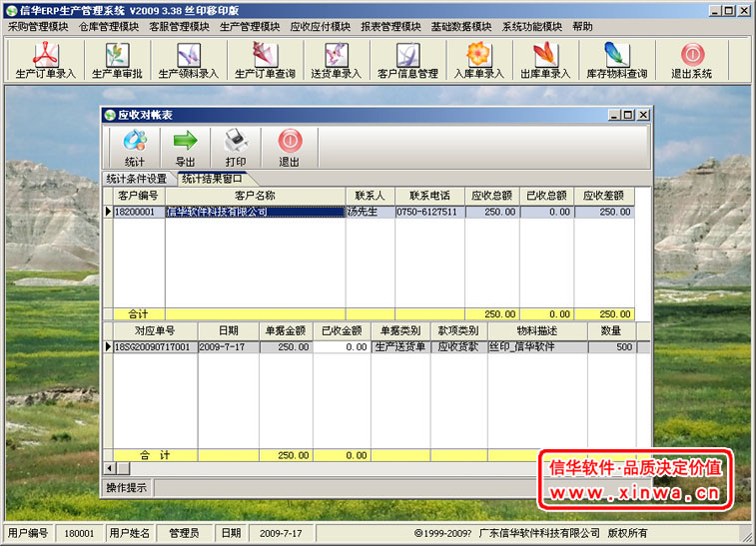The width and height of the screenshot is (756, 546).
Task: Click 单据金额 column header
Action: (286, 331)
